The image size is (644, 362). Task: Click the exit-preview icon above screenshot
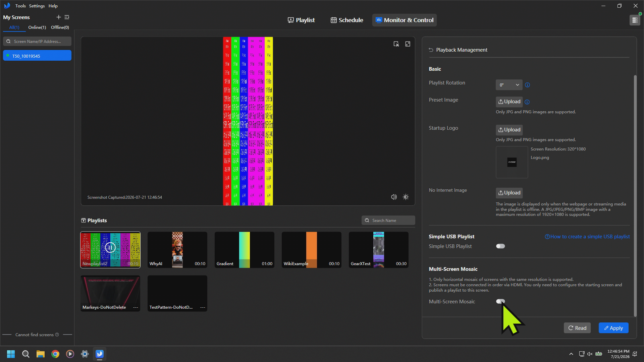click(x=396, y=44)
